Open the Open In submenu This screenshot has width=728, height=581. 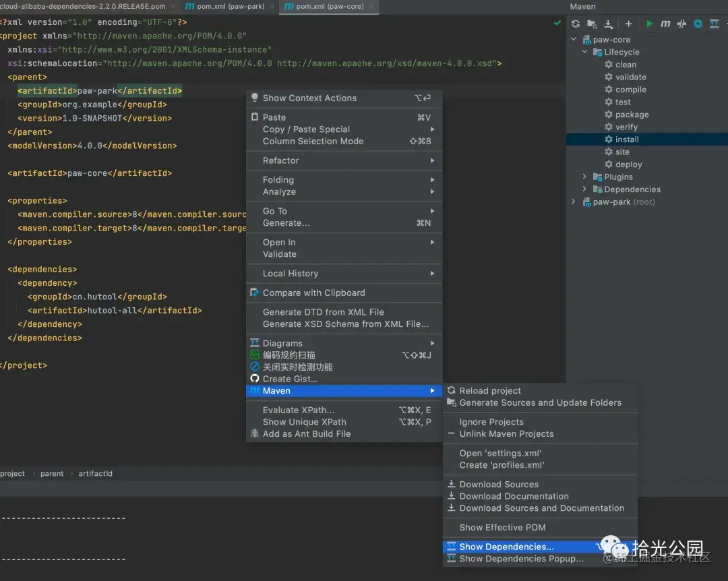click(344, 242)
